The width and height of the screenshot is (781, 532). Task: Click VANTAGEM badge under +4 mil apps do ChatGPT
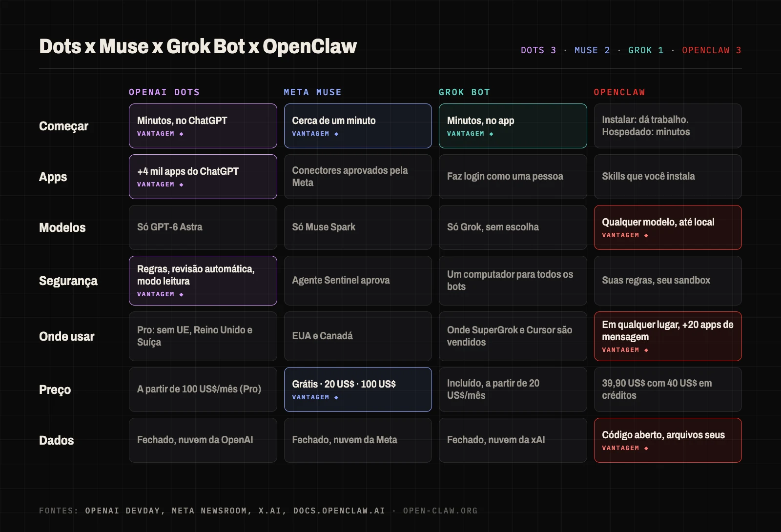pos(160,184)
